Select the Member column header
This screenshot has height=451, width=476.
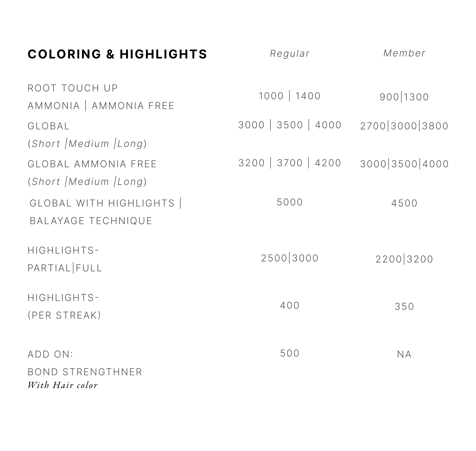[404, 53]
